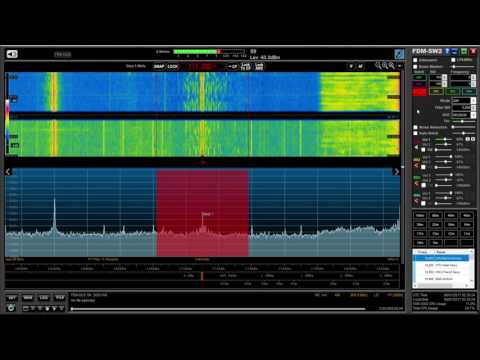
Task: Mute audio with the speaker icon
Action: (12, 54)
